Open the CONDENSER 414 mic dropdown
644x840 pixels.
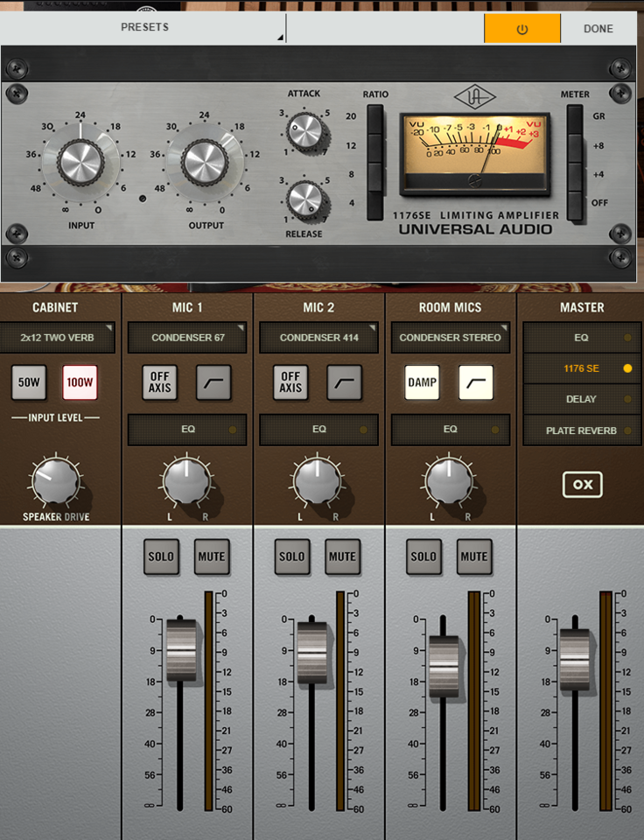pyautogui.click(x=318, y=338)
